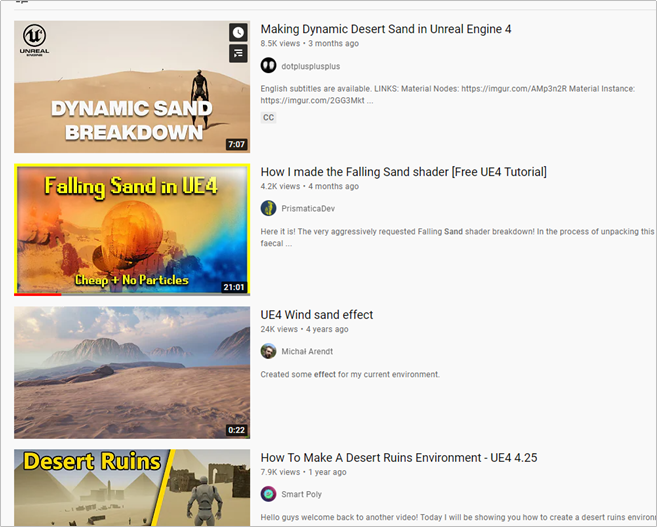Click description 'Hello guys welcome back to another video!'
This screenshot has height=527, width=657.
458,517
